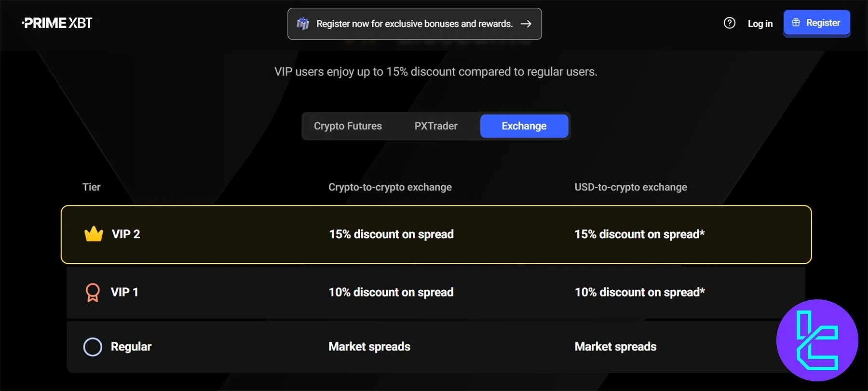The width and height of the screenshot is (868, 391).
Task: Click the PrimeXBT logo
Action: coord(56,22)
